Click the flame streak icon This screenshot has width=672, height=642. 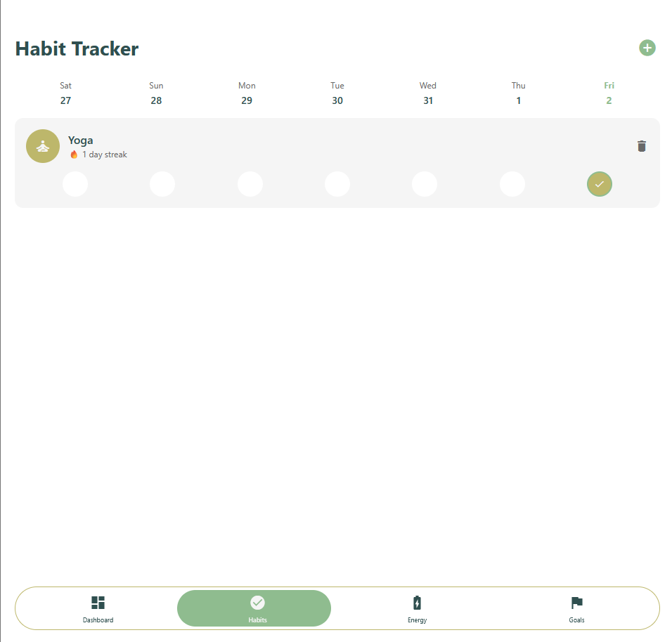[x=74, y=155]
